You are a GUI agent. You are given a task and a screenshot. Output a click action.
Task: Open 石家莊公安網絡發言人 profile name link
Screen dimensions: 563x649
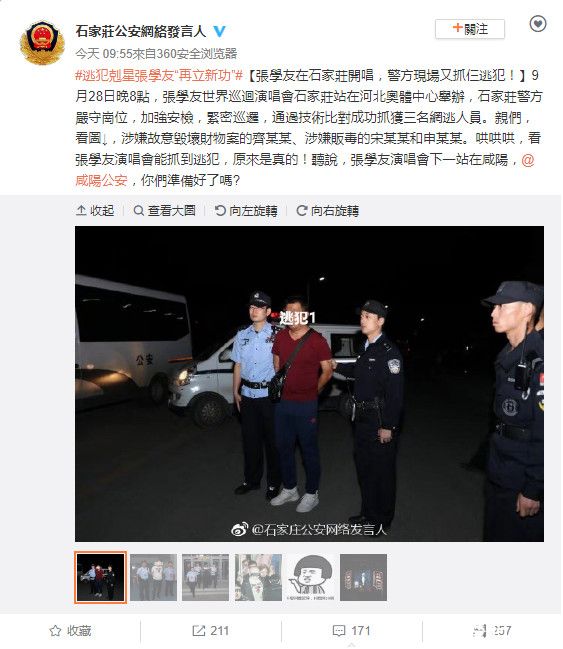pyautogui.click(x=141, y=31)
